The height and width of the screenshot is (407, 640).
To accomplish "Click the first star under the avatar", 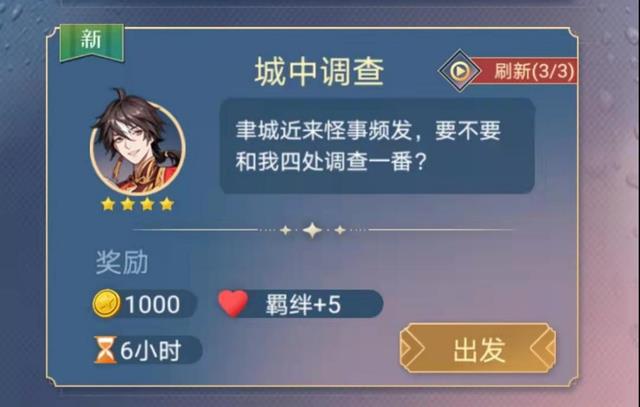I will (x=108, y=204).
